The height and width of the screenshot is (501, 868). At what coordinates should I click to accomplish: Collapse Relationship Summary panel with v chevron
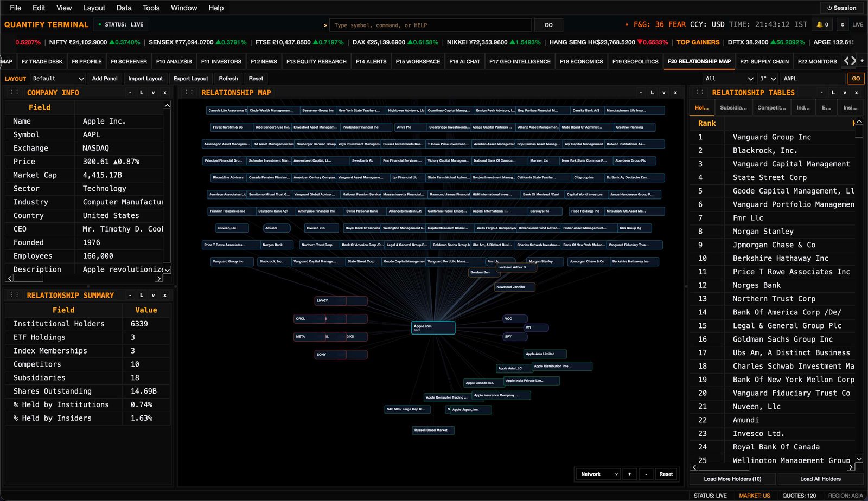[x=153, y=295]
